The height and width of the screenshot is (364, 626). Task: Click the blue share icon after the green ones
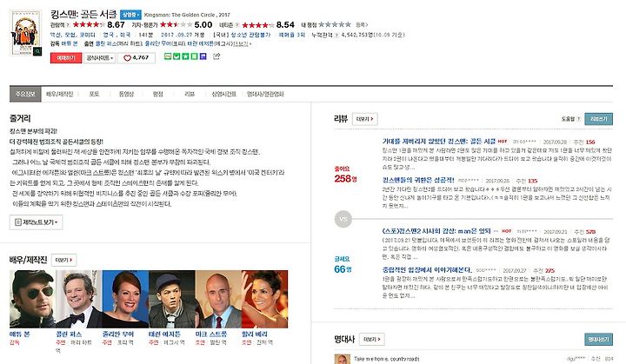pyautogui.click(x=203, y=56)
